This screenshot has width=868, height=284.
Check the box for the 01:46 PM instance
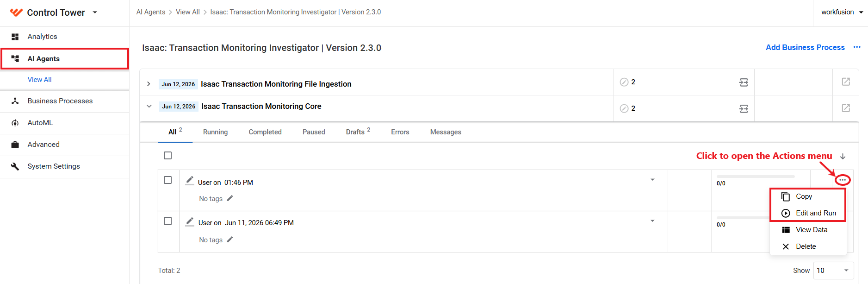click(168, 180)
